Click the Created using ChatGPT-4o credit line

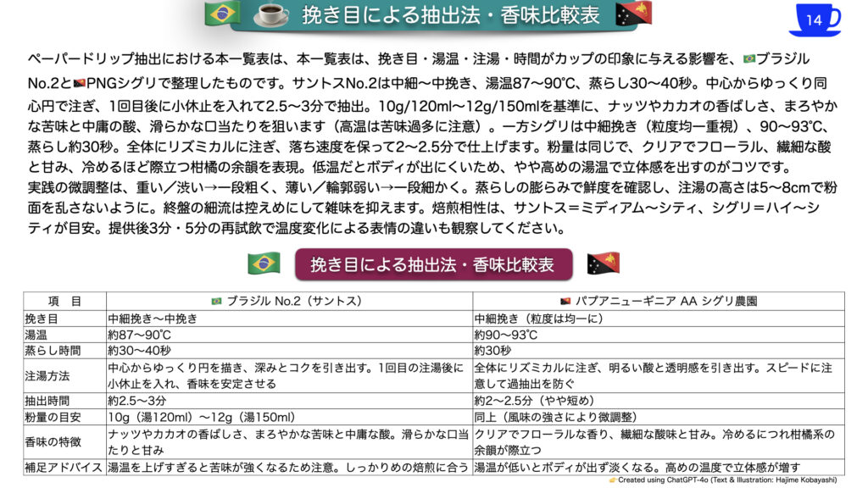click(723, 480)
